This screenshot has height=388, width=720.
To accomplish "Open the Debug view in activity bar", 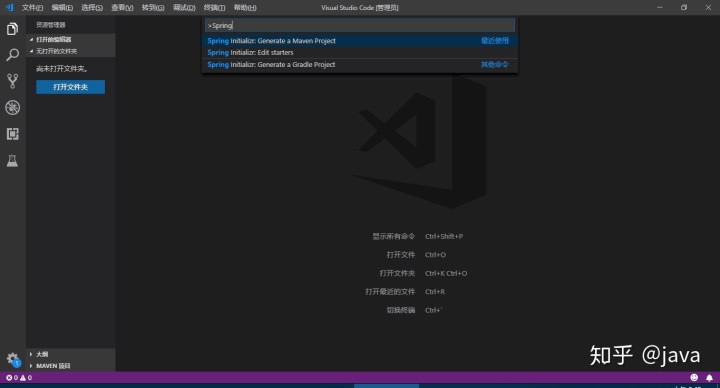I will click(12, 107).
